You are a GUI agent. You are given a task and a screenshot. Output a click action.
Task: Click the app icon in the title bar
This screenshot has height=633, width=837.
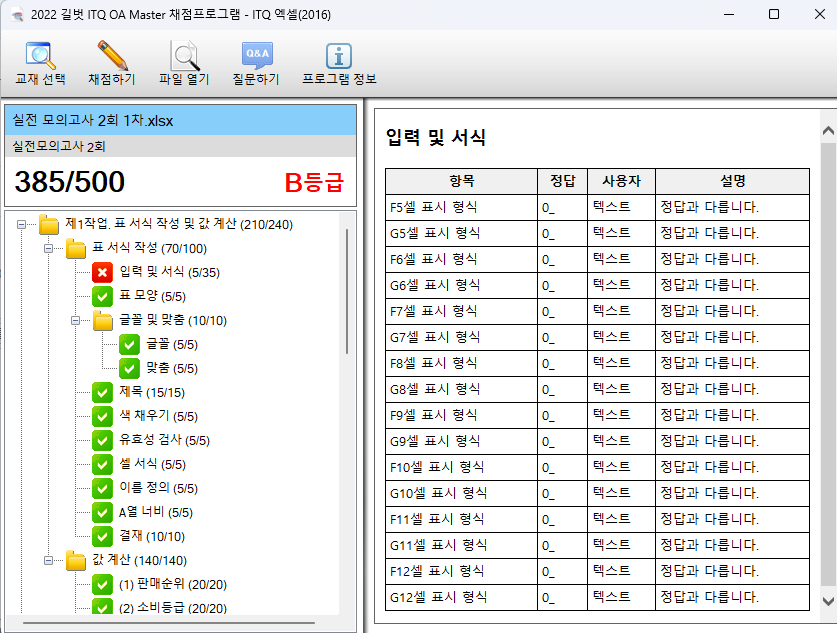click(x=17, y=15)
